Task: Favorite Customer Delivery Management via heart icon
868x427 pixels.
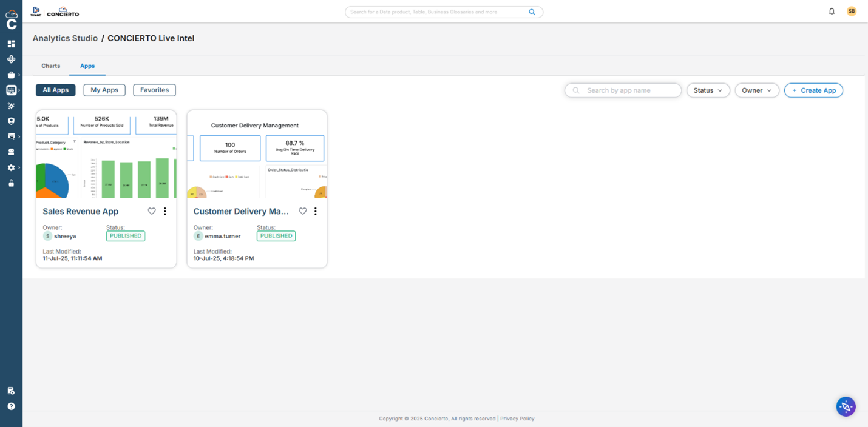Action: (302, 211)
